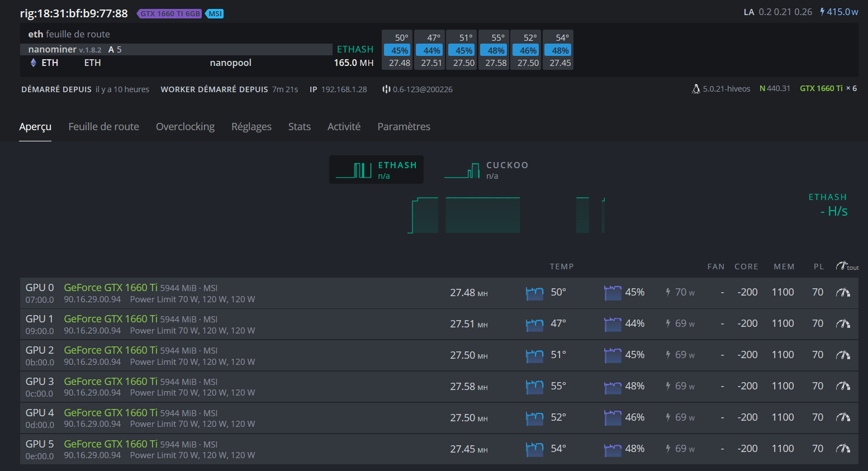The image size is (868, 471).
Task: Click the first GPU tile showing 50°
Action: [x=397, y=50]
